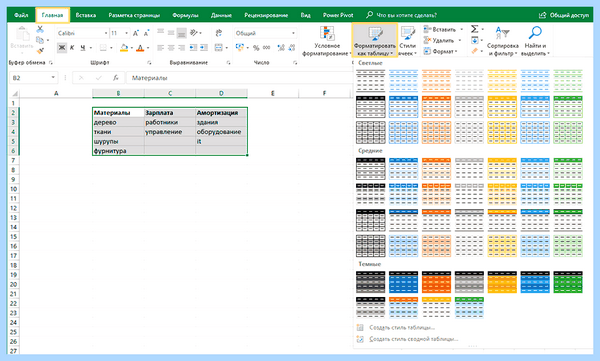The image size is (600, 361).
Task: Choose solid orange style under Темные
Action: click(x=437, y=282)
